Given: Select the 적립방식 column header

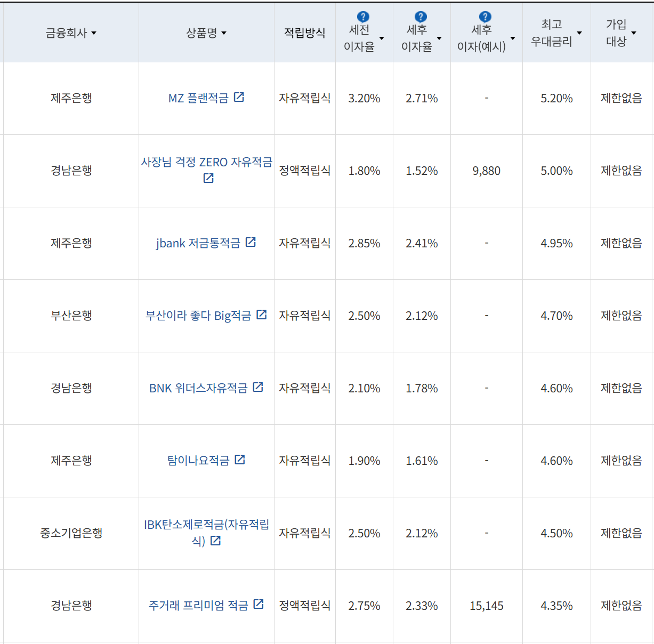Looking at the screenshot, I should [303, 33].
